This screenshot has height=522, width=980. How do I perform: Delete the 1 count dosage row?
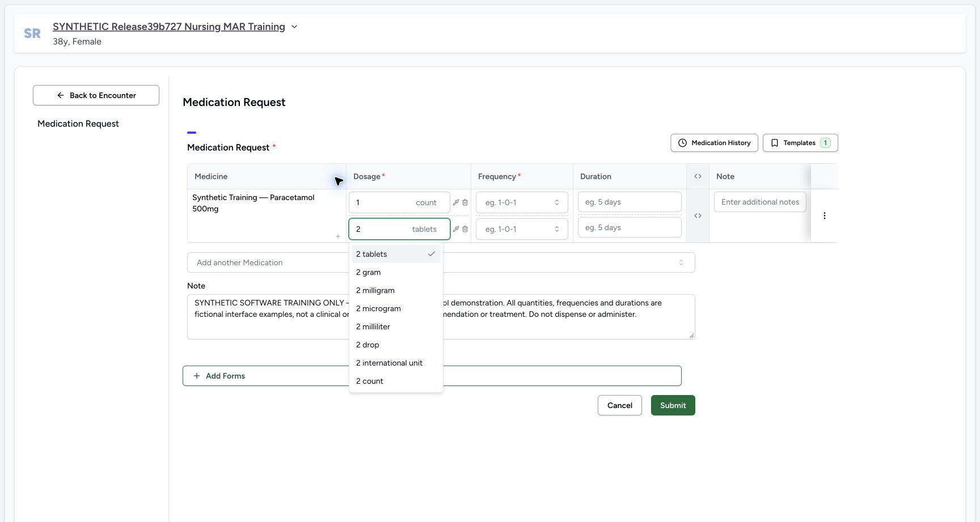click(x=465, y=202)
